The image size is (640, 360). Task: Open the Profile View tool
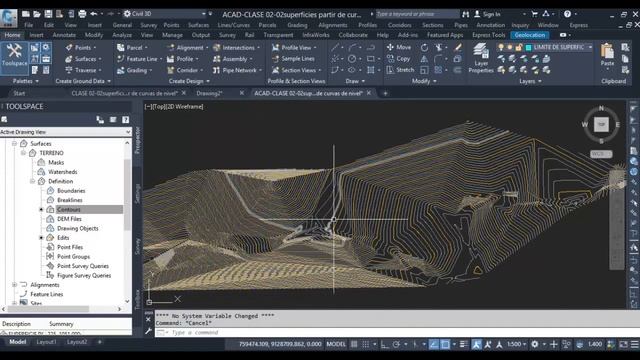pos(294,47)
